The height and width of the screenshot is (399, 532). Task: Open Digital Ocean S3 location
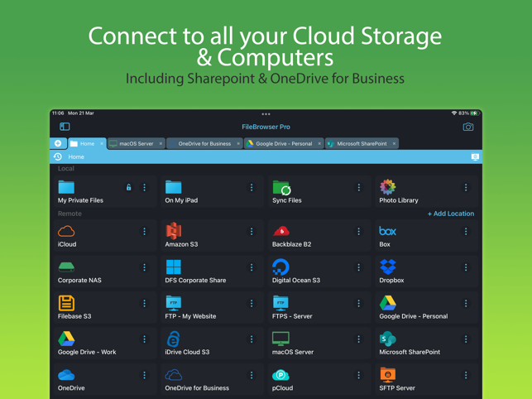point(319,272)
